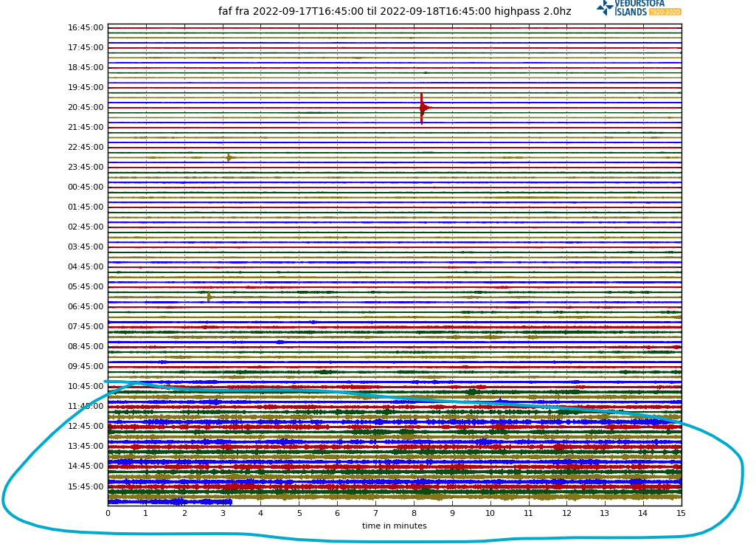Click the Vedurstofa Islands logo
756x544 pixels.
click(x=639, y=7)
